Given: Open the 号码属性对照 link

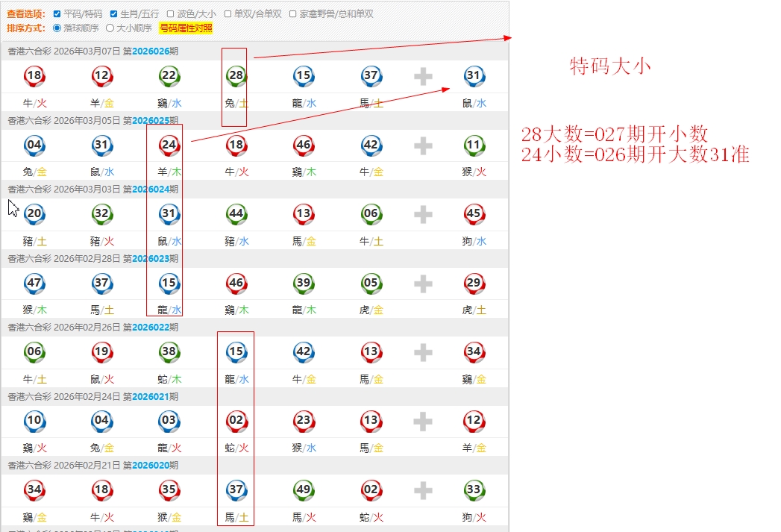Looking at the screenshot, I should tap(186, 28).
